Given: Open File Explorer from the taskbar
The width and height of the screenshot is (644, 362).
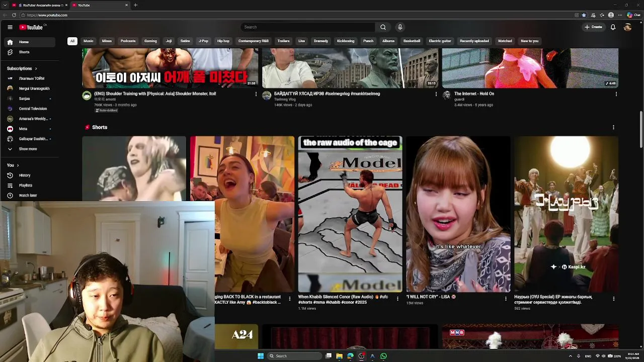Looking at the screenshot, I should click(339, 356).
